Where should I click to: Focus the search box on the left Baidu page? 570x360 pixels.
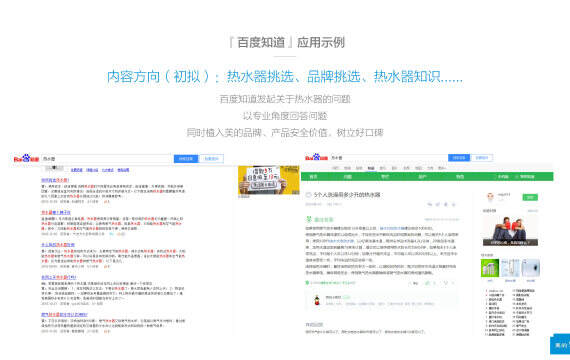(x=107, y=159)
